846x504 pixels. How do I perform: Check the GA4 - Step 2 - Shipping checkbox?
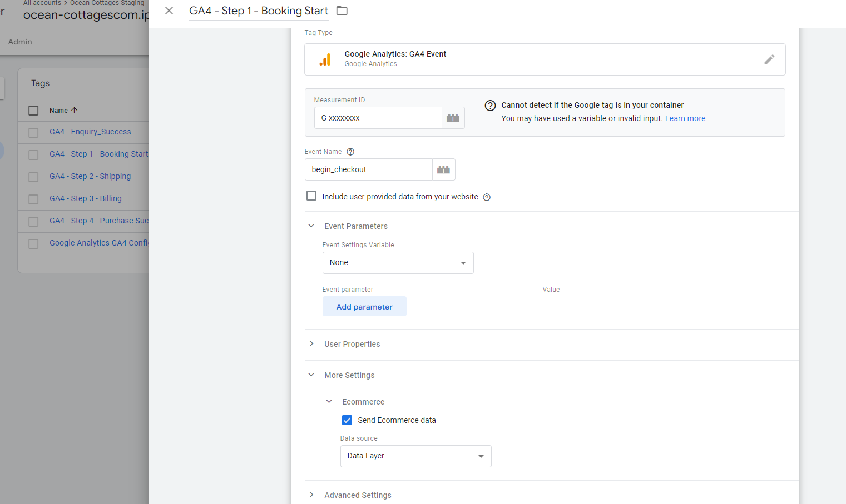[33, 177]
